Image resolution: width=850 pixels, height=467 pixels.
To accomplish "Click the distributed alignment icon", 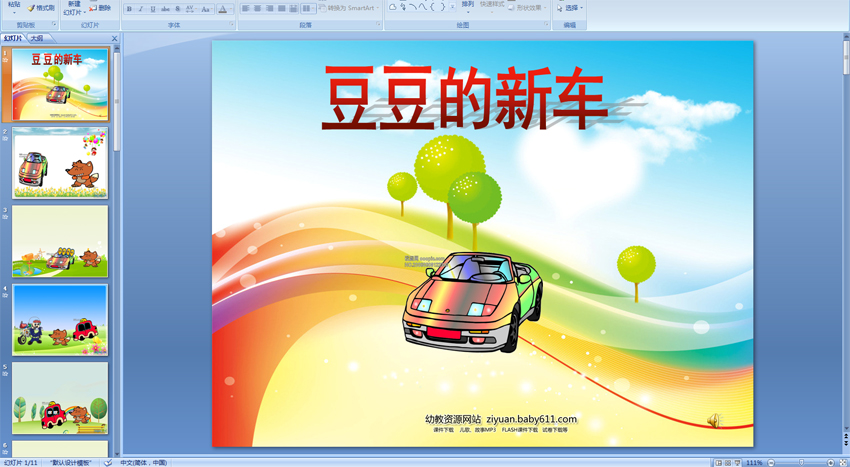I will pos(293,9).
